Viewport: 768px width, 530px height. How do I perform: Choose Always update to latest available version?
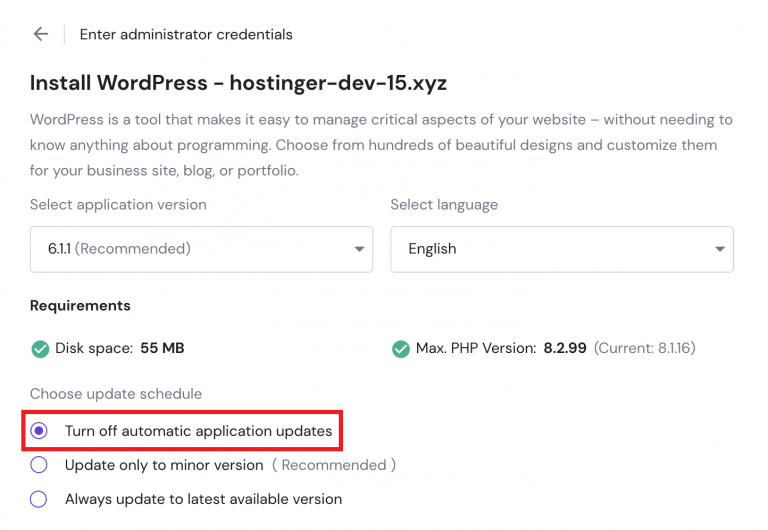tap(39, 499)
